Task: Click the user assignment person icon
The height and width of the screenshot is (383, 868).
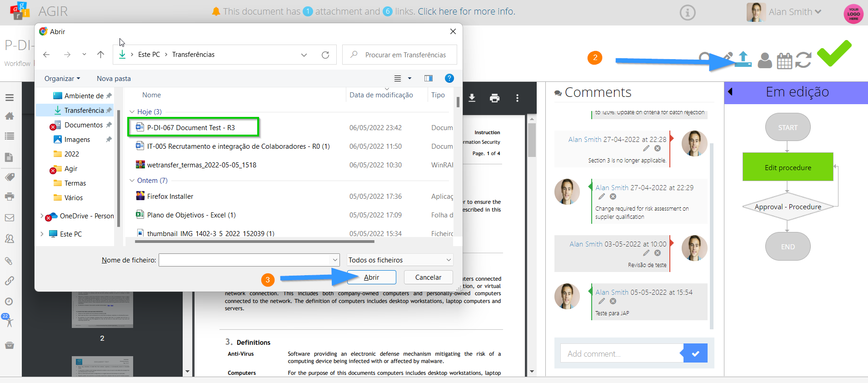Action: (x=765, y=60)
